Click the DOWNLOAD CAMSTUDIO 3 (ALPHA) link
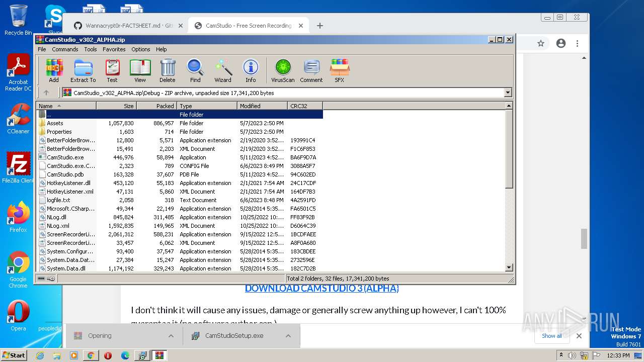This screenshot has width=644, height=362. point(321,288)
